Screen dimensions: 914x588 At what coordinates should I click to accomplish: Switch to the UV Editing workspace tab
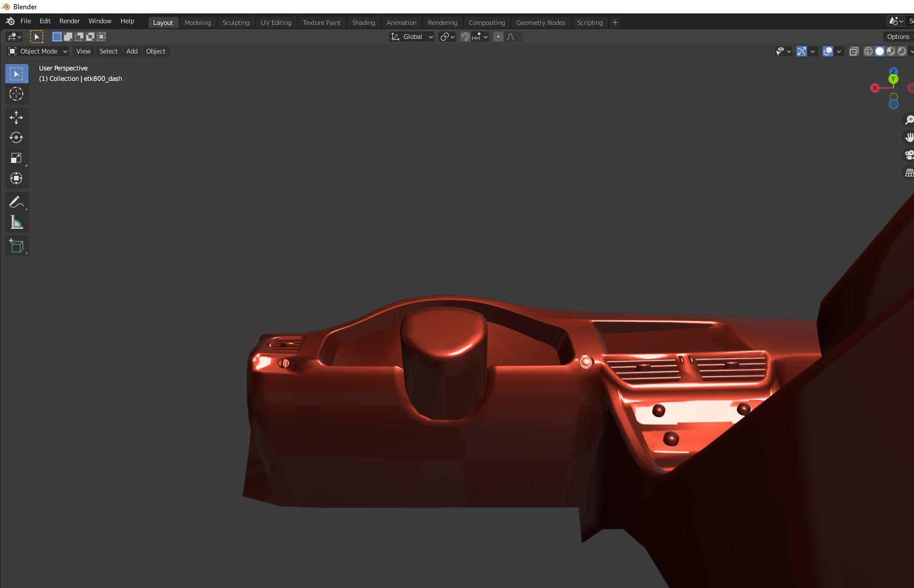[x=276, y=23]
